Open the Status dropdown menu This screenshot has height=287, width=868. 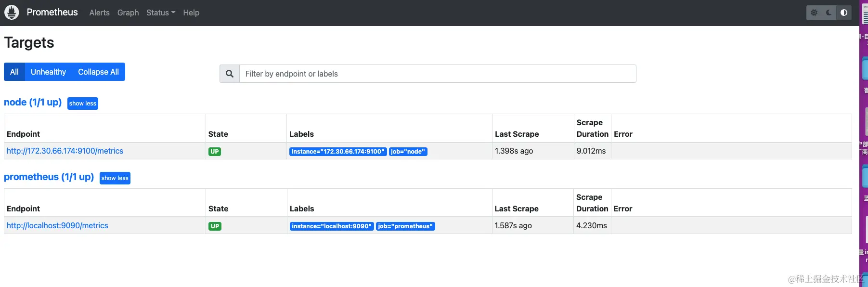(x=161, y=13)
